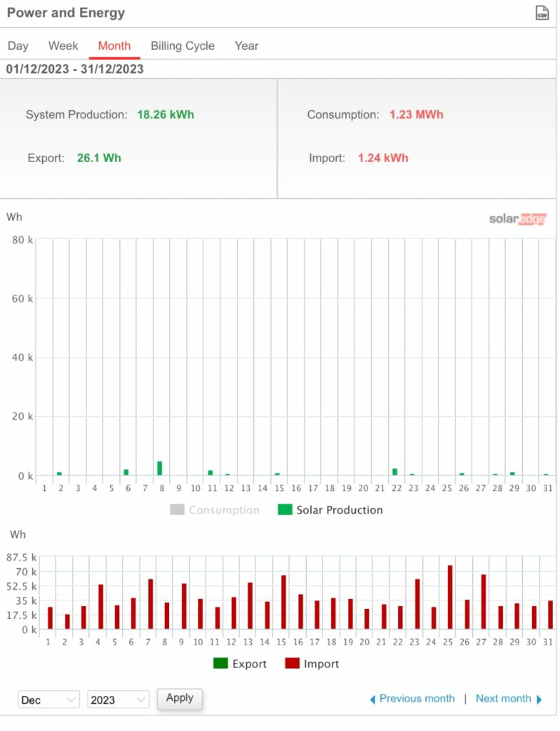The height and width of the screenshot is (731, 560).
Task: Click the import bar for day 9
Action: 184,607
